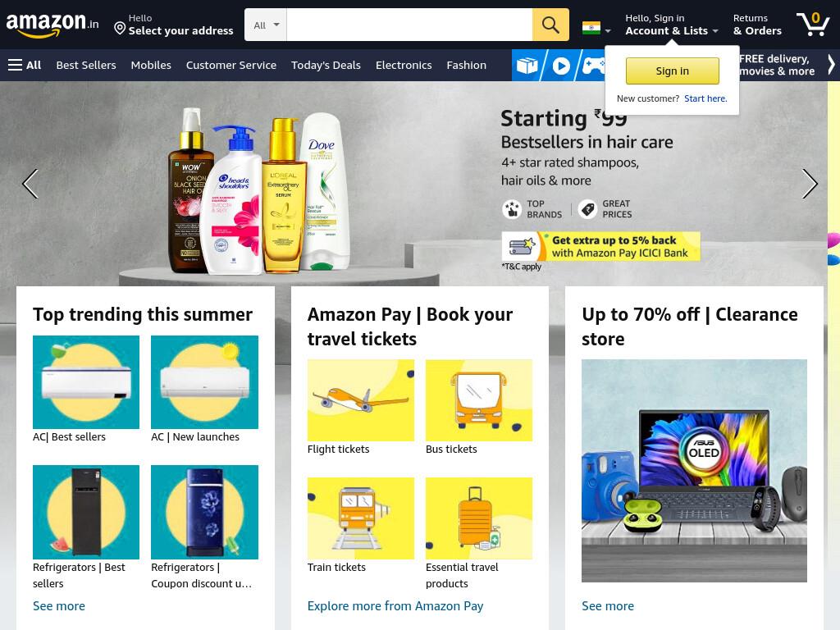This screenshot has width=840, height=630.
Task: Click the magnifying glass search button
Action: (x=550, y=25)
